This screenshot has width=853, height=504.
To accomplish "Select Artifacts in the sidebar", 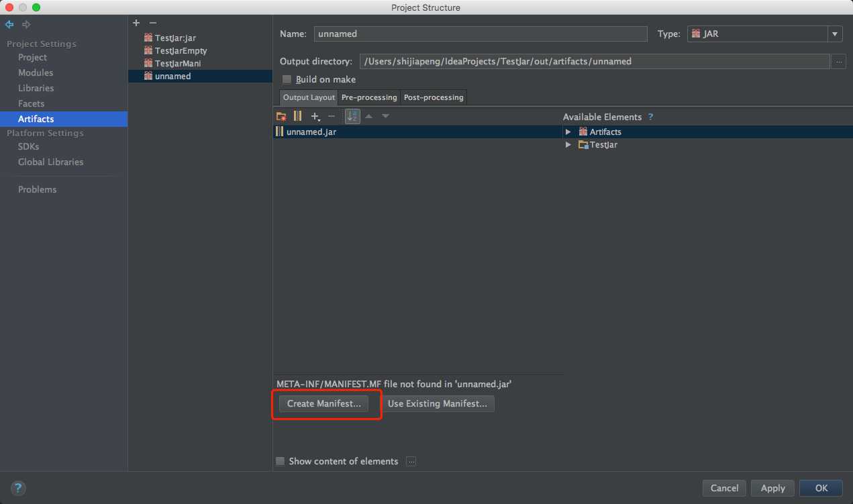I will [x=64, y=119].
